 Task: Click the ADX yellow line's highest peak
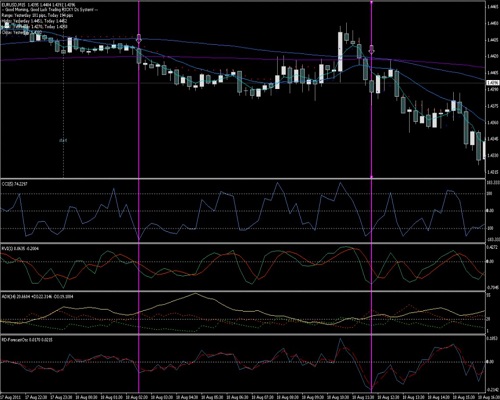pos(195,293)
